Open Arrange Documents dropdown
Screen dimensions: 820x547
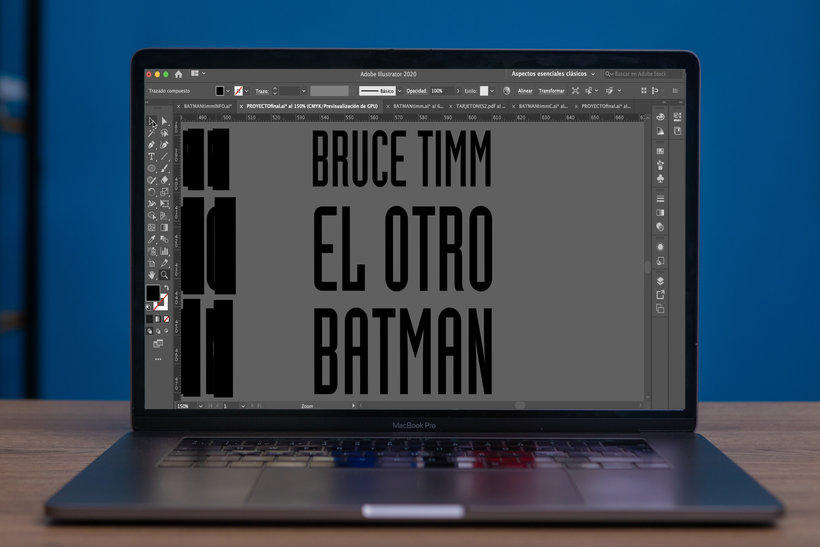pyautogui.click(x=198, y=74)
